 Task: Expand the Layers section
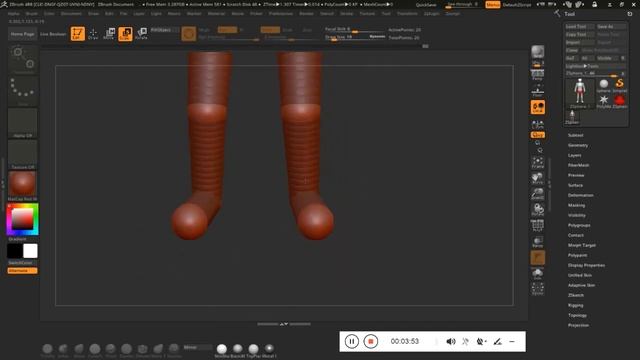tap(574, 155)
